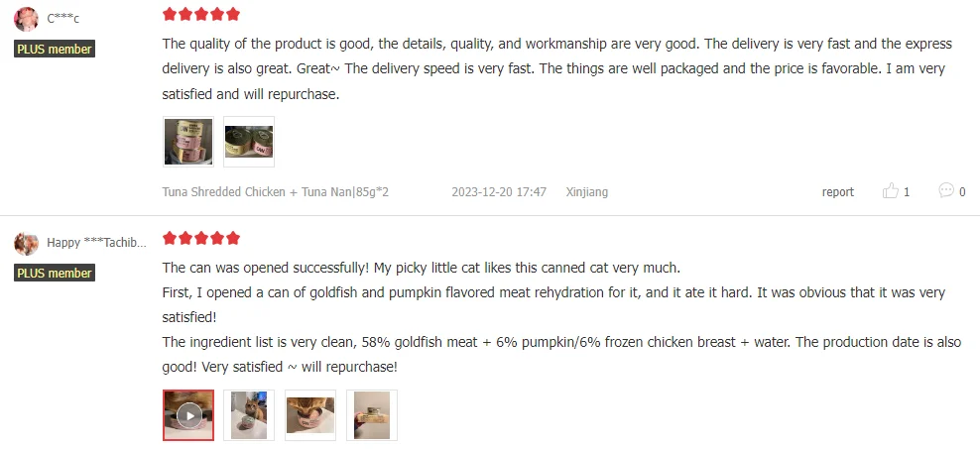Like C***c's review with the thumbs-up icon

point(891,191)
